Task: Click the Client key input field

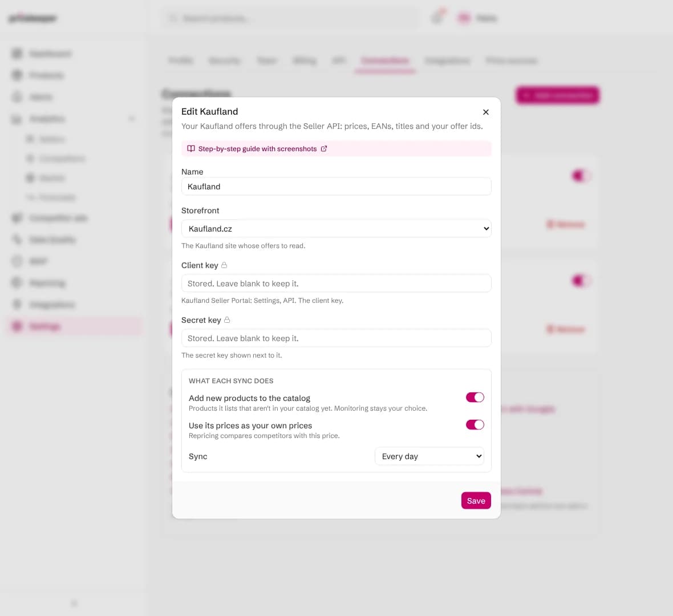Action: coord(336,283)
